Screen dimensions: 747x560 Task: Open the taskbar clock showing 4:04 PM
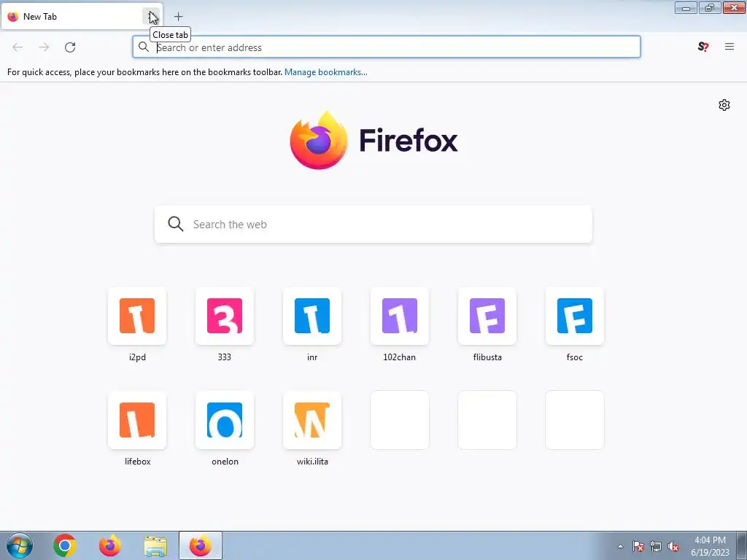coord(710,546)
